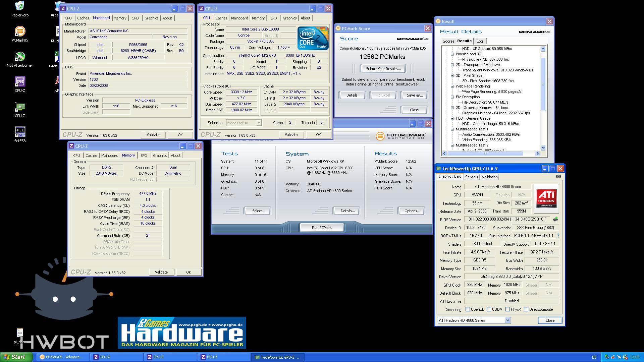
Task: Open the Log tab in Result window
Action: click(480, 41)
